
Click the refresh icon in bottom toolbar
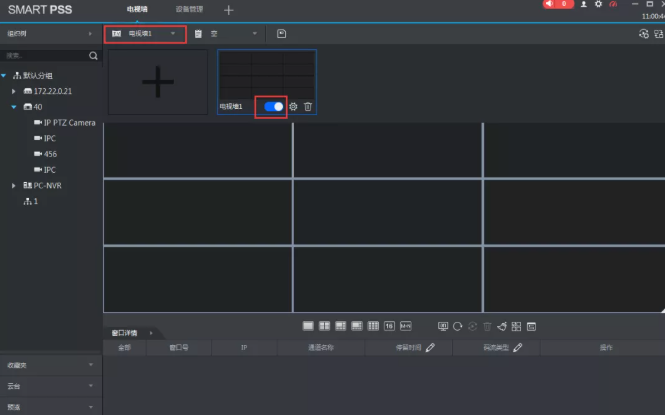457,326
